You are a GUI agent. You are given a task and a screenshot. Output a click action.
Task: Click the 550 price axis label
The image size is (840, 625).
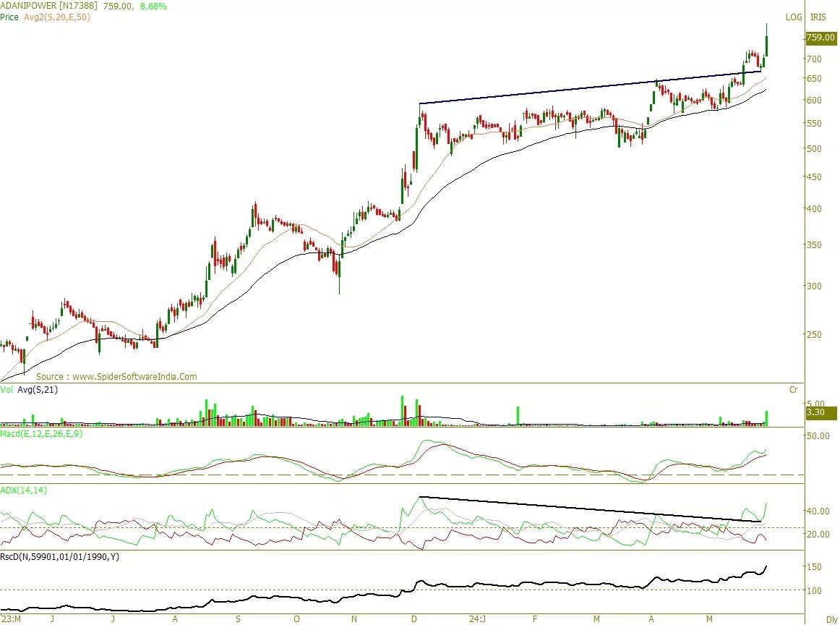coord(814,123)
